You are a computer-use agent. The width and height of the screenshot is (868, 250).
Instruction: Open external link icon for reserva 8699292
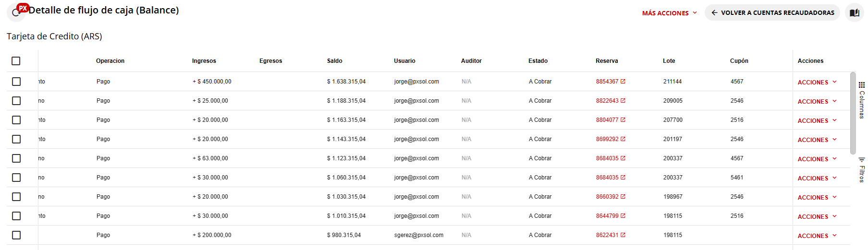pyautogui.click(x=623, y=139)
